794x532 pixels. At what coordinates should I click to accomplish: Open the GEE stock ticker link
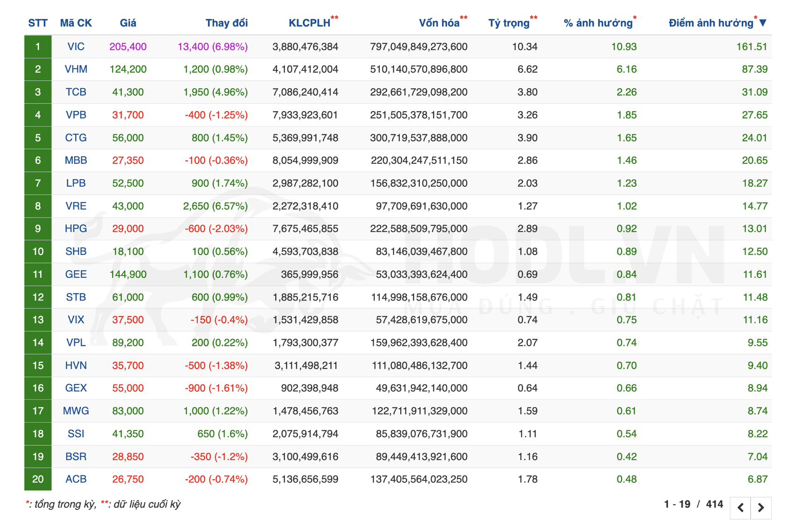pyautogui.click(x=76, y=274)
